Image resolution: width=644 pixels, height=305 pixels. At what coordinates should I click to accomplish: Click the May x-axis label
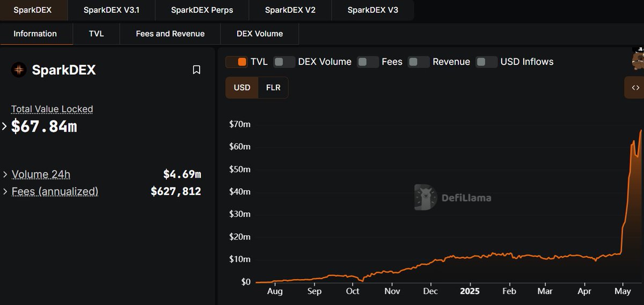[623, 292]
